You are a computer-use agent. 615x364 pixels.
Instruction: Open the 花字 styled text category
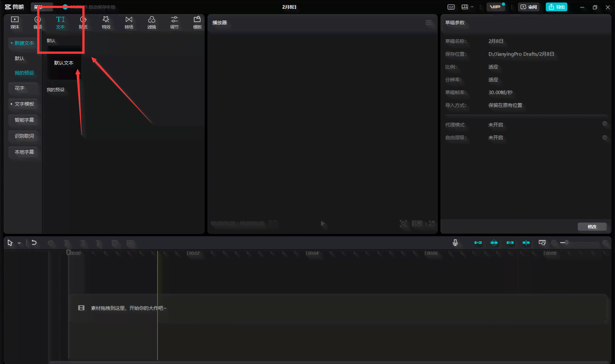pos(23,88)
